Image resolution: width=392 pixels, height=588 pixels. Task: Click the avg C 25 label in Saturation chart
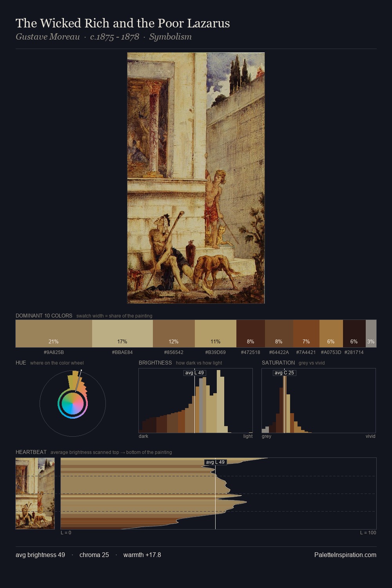coord(284,373)
